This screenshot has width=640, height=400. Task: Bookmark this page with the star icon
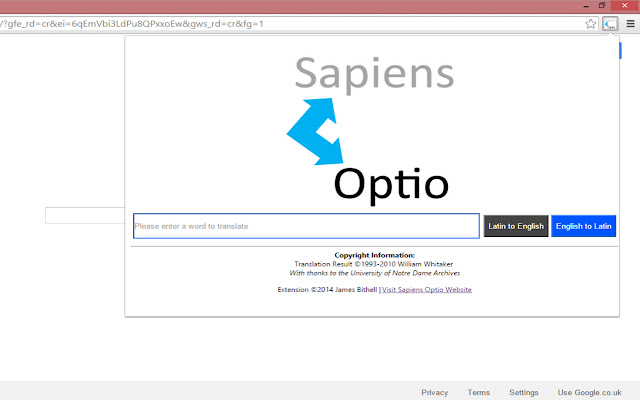tap(590, 24)
